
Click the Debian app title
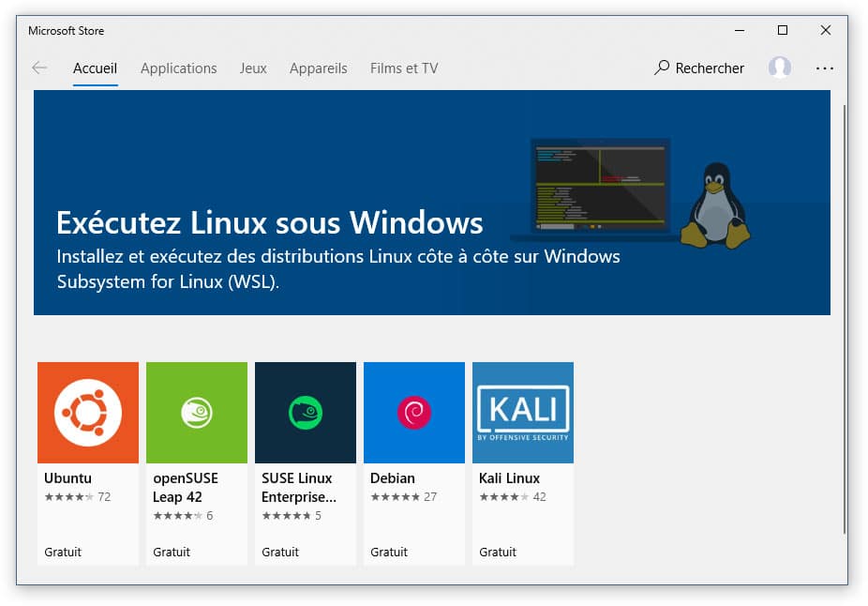tap(393, 478)
